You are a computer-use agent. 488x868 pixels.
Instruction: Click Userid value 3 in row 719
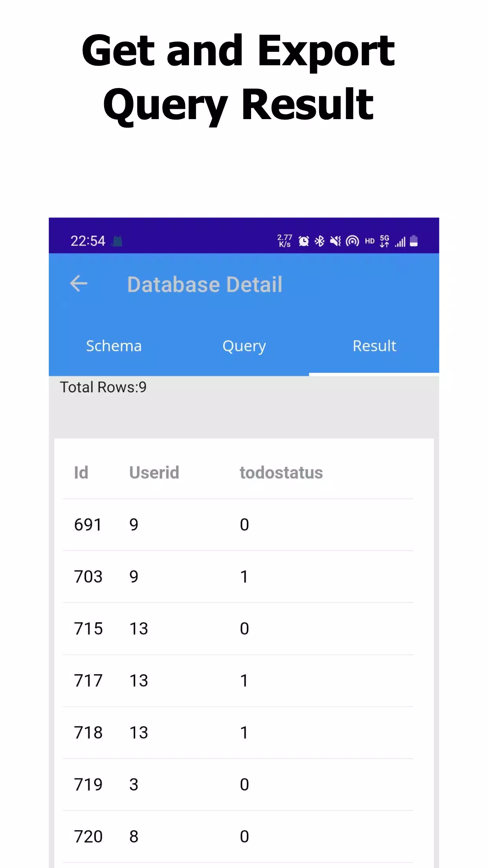(134, 784)
